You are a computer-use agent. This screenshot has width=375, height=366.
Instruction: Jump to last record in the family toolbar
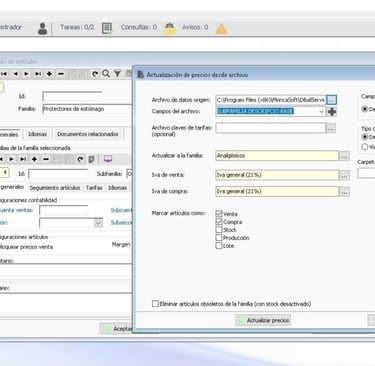tap(38, 74)
